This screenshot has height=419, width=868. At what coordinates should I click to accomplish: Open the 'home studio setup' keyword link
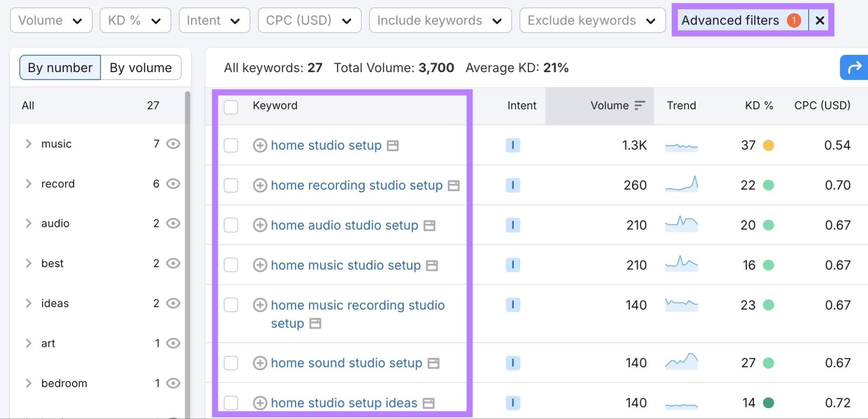pyautogui.click(x=326, y=145)
